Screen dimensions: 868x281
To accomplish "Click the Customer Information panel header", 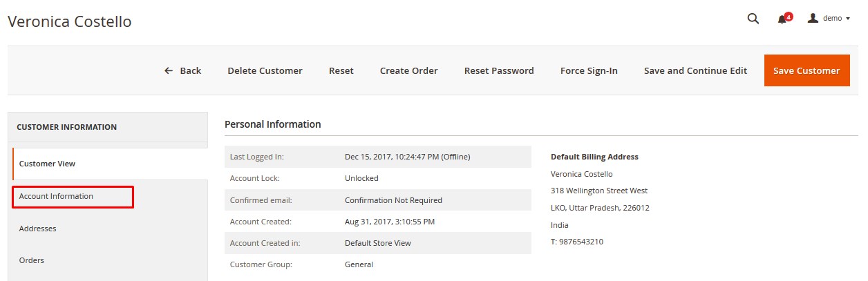I will (x=66, y=127).
